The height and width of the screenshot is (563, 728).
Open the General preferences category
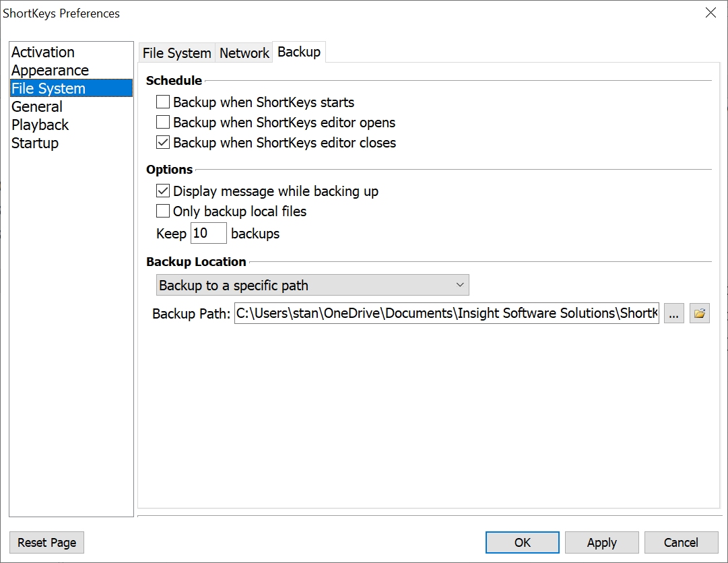[x=37, y=107]
